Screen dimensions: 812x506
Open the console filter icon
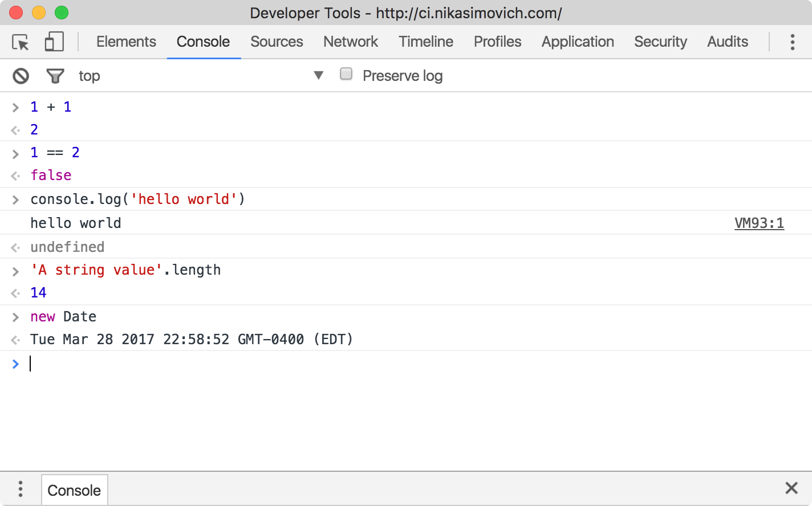coord(55,75)
